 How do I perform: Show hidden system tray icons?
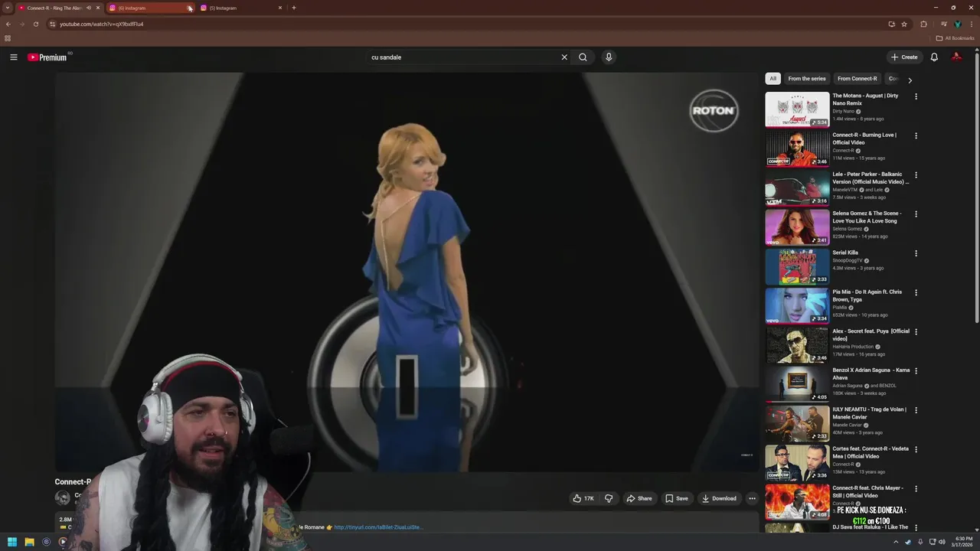click(x=896, y=542)
